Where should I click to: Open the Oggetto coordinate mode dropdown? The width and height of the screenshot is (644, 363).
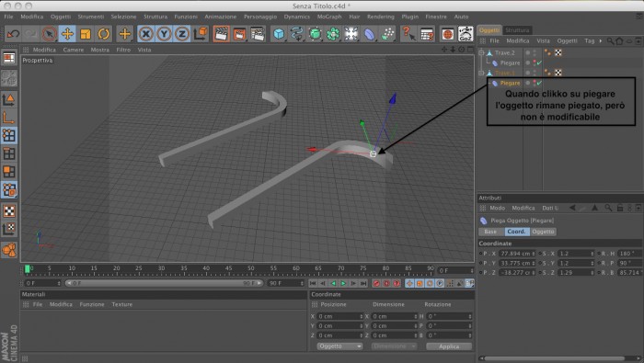click(339, 346)
